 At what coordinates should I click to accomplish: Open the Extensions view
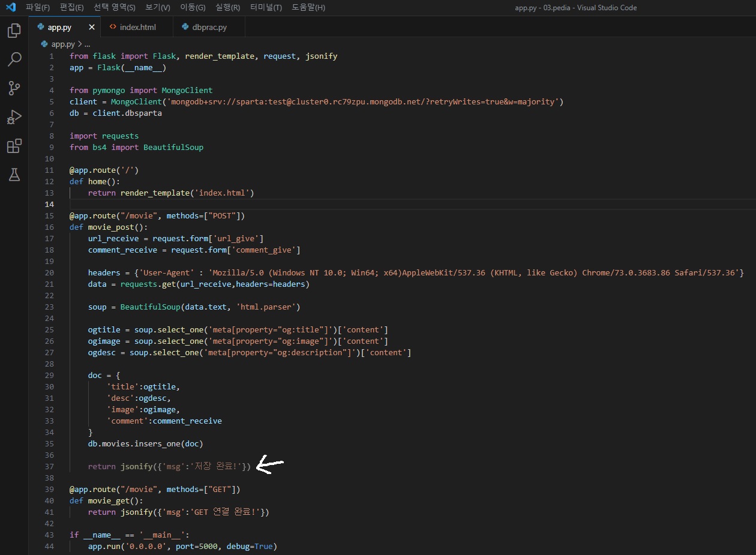pos(14,146)
